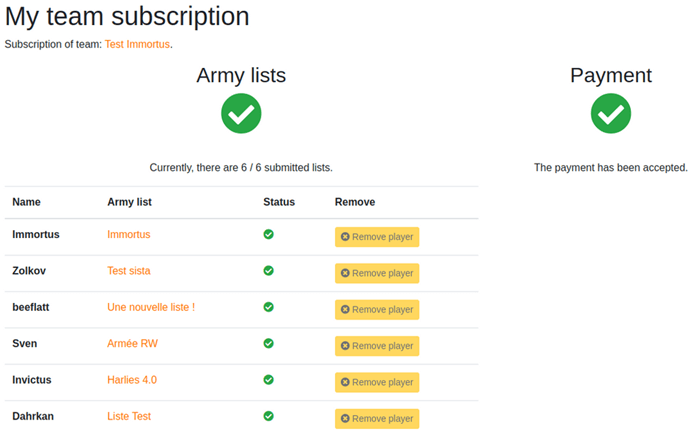Image resolution: width=700 pixels, height=430 pixels.
Task: Click the large green Army lists checkmark icon
Action: click(x=241, y=113)
